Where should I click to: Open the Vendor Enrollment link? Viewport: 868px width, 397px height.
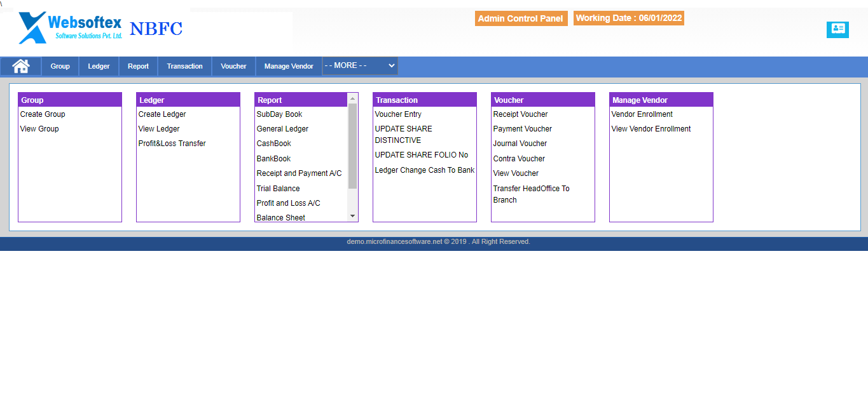pyautogui.click(x=642, y=114)
